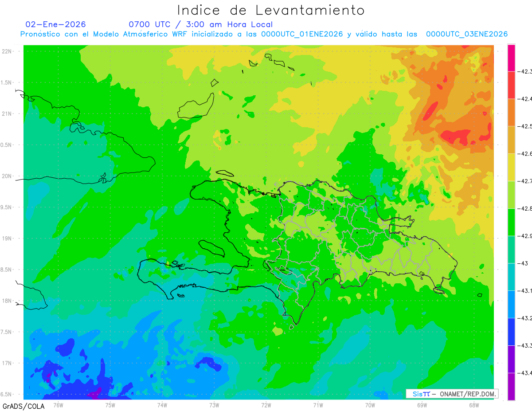
Task: Click the longitude label '75W'
Action: click(x=110, y=405)
